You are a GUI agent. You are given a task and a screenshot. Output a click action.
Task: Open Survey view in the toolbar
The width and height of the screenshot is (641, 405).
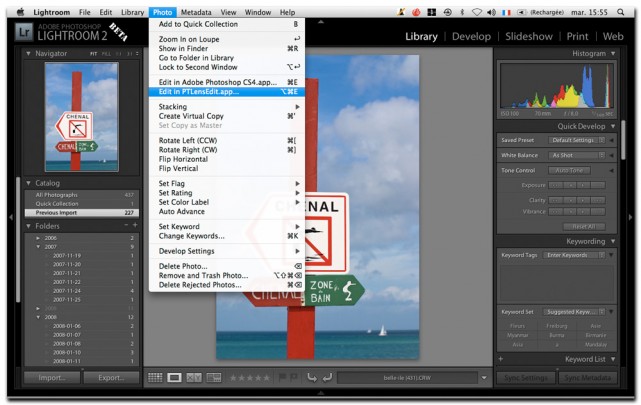point(213,377)
